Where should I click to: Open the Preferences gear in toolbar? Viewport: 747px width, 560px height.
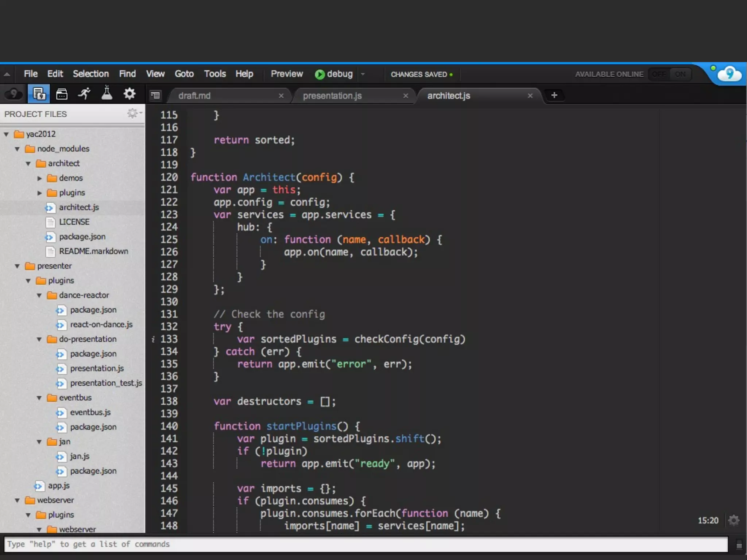(x=129, y=94)
